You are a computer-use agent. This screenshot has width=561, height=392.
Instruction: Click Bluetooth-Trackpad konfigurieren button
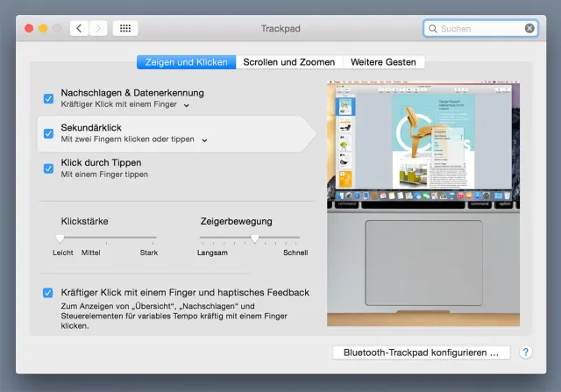[x=421, y=353]
